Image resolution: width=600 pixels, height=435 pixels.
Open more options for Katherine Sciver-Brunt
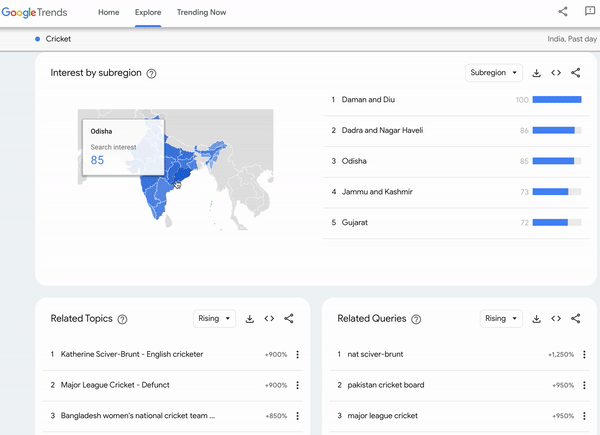(x=297, y=355)
